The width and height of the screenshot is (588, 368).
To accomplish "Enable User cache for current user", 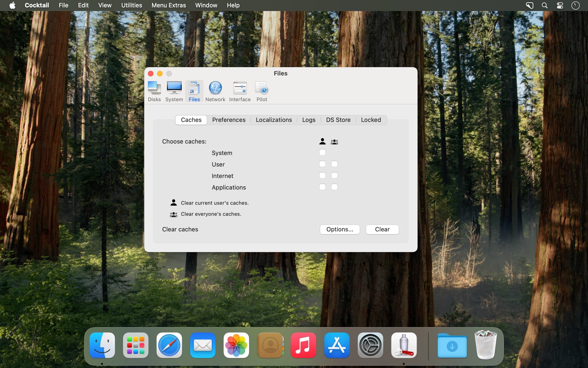I will (322, 164).
